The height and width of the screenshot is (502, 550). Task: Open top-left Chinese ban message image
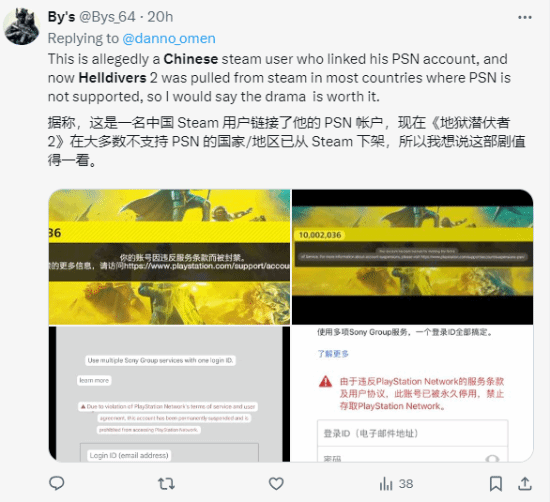tap(169, 257)
